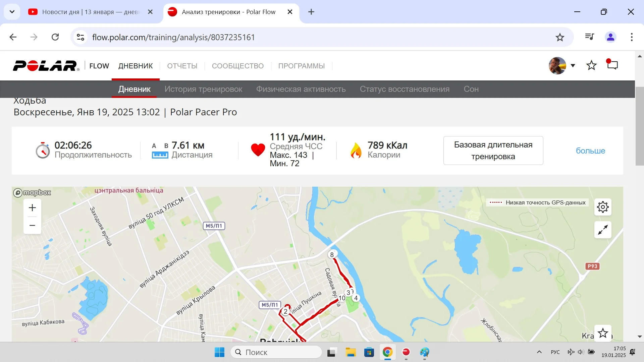Open notifications speech bubble icon
644x362 pixels.
(612, 65)
